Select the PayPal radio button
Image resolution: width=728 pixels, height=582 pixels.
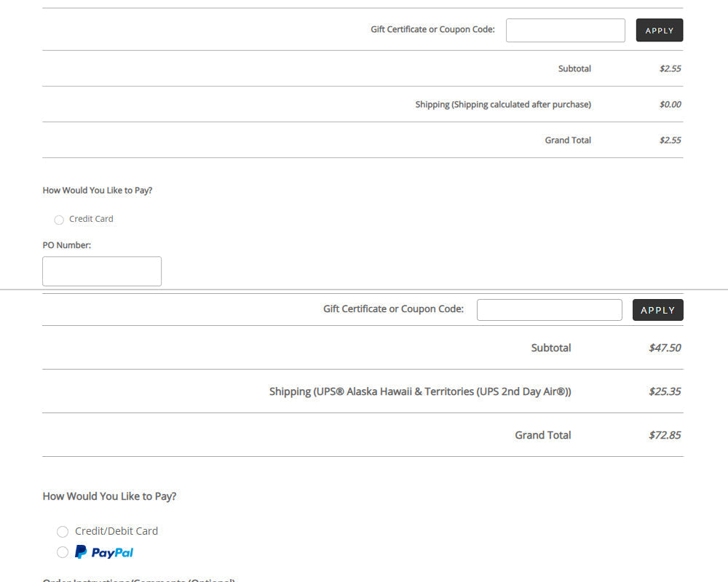click(63, 552)
